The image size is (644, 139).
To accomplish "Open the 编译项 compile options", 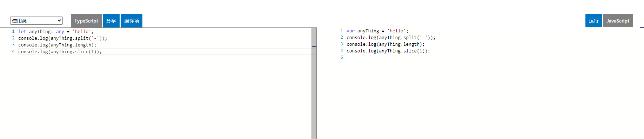I will coord(132,21).
